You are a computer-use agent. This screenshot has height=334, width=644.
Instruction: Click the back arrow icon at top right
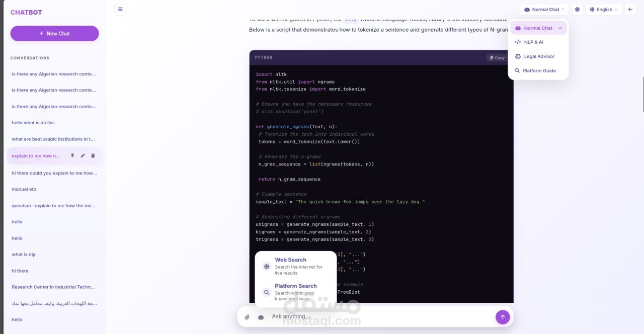[x=630, y=10]
